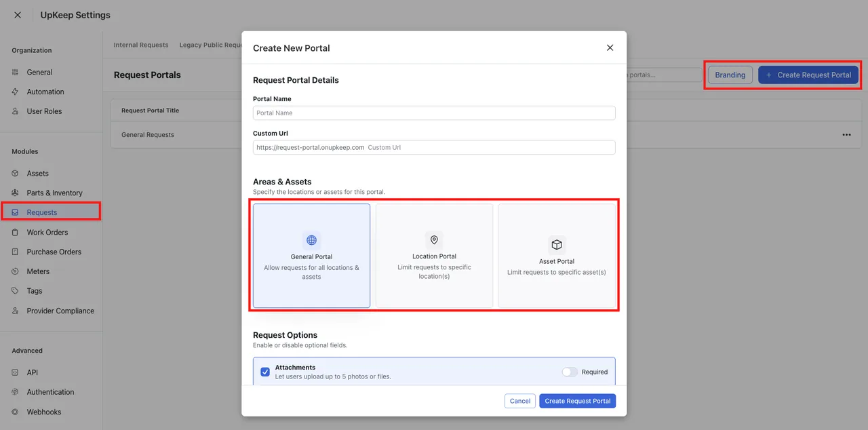Click the Work Orders clipboard icon
Image resolution: width=868 pixels, height=430 pixels.
16,232
